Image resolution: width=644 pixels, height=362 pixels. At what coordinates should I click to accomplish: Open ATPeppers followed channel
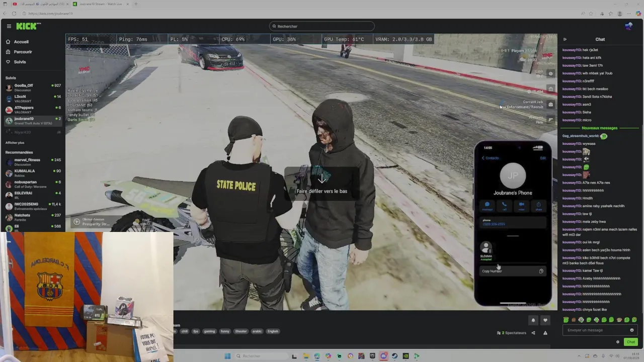click(x=33, y=110)
